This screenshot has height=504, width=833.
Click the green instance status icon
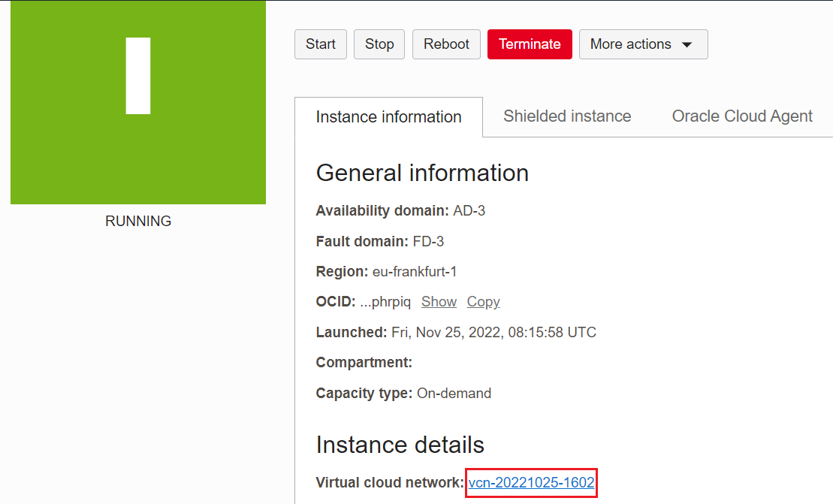pyautogui.click(x=137, y=103)
